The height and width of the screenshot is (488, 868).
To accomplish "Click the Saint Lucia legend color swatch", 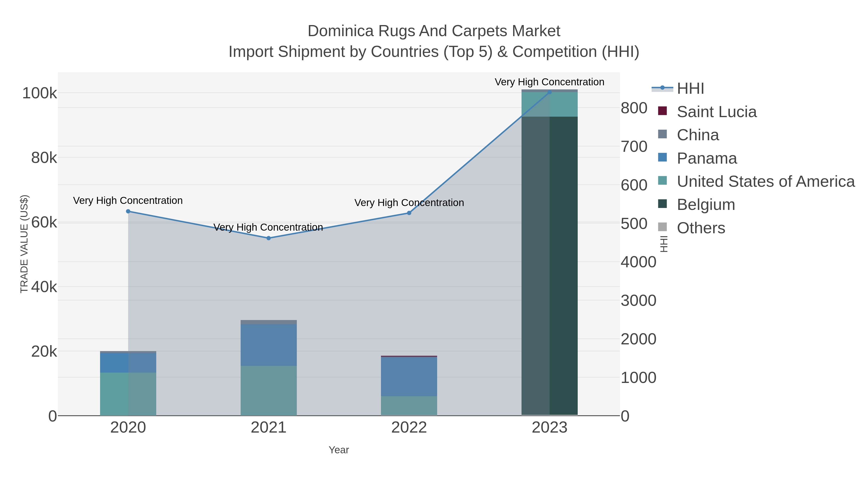I will tap(663, 111).
